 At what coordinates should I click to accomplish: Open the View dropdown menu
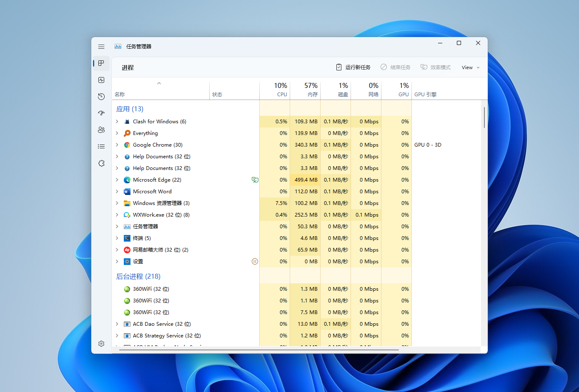471,67
